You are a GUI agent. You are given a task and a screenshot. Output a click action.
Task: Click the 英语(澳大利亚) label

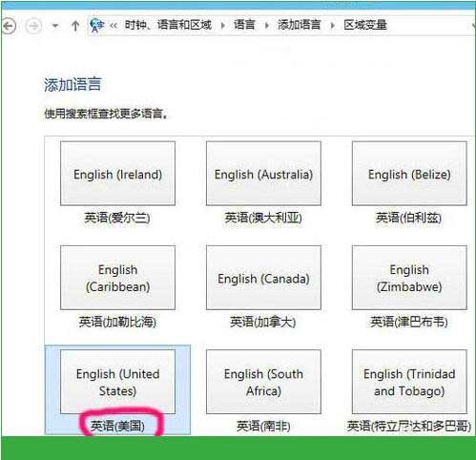point(263,218)
